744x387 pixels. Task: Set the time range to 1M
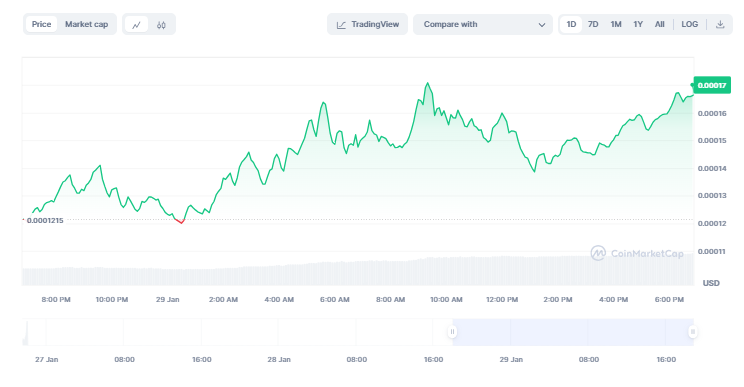[616, 24]
